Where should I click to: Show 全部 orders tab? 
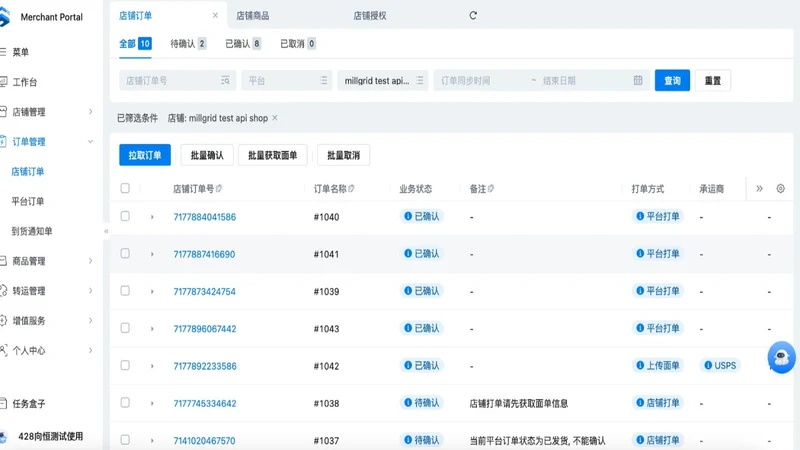coord(135,43)
